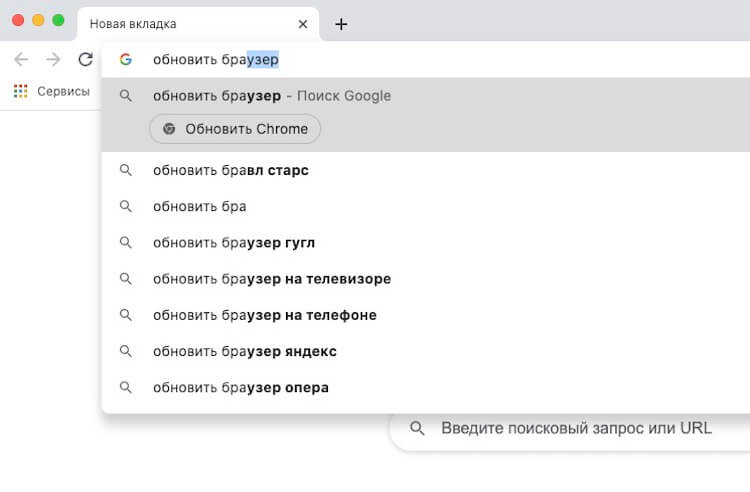Click the address bar text обновить браузер
The width and height of the screenshot is (750, 492).
[216, 59]
